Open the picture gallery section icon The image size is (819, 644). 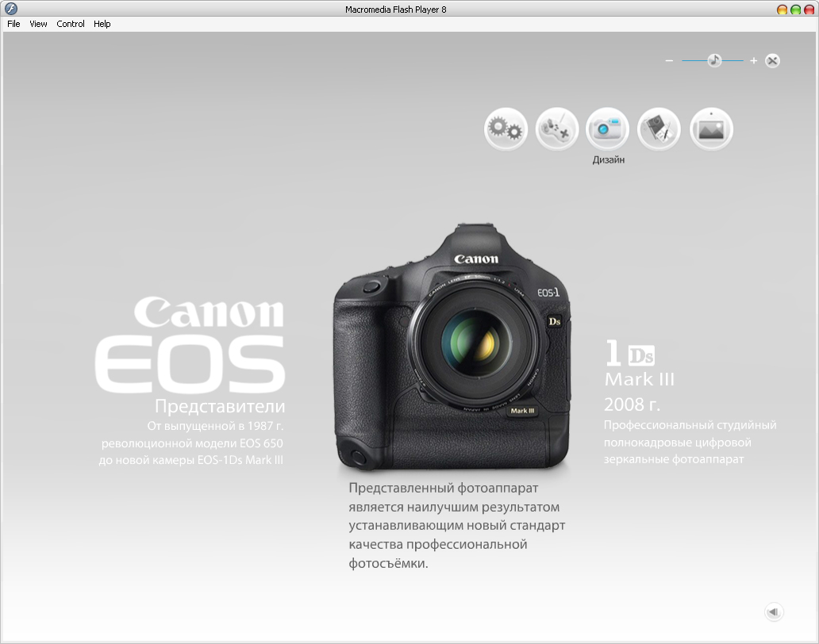click(x=710, y=128)
